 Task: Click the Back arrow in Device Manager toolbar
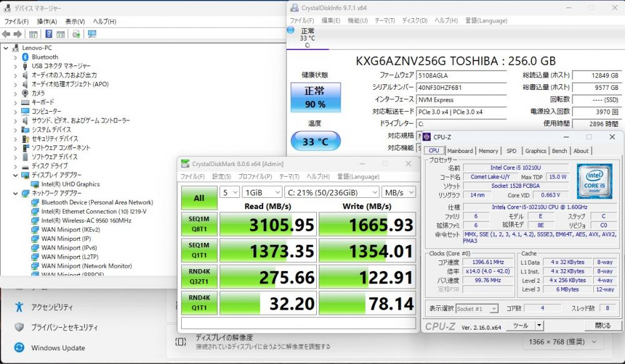(x=7, y=34)
